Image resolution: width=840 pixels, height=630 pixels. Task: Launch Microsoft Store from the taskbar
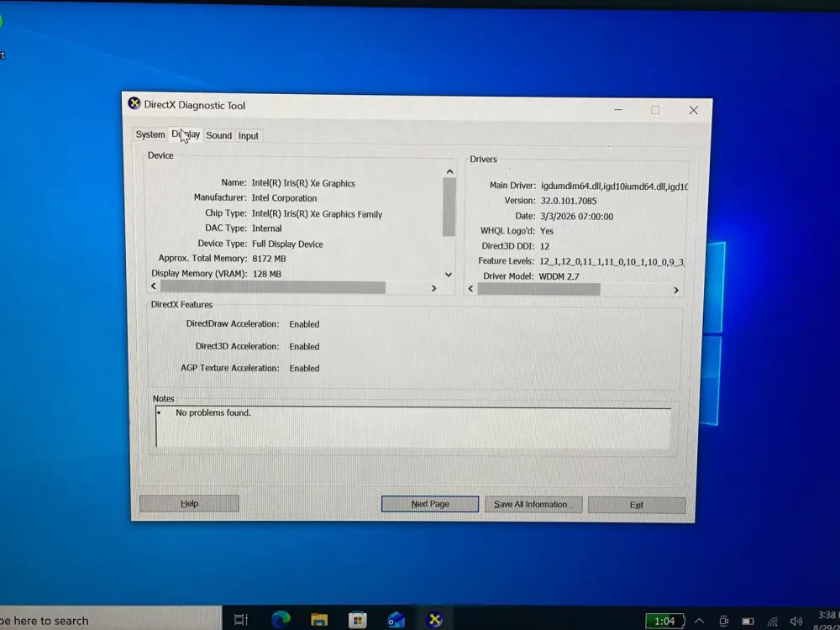[x=357, y=620]
